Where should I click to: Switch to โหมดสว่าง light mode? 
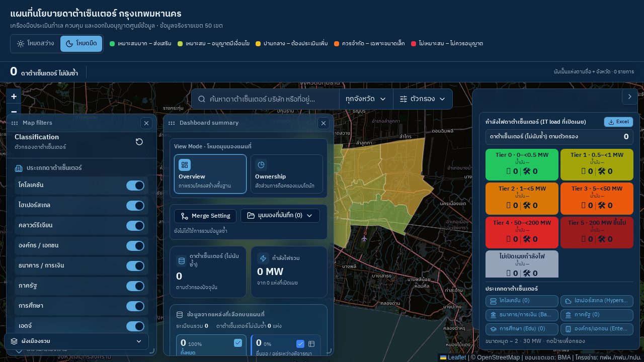tap(35, 44)
